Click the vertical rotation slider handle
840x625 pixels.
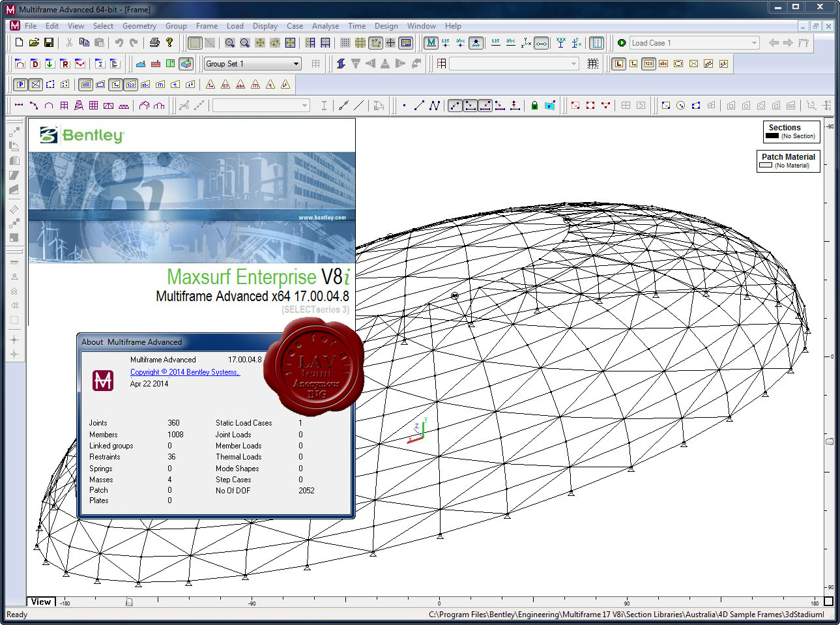click(830, 441)
